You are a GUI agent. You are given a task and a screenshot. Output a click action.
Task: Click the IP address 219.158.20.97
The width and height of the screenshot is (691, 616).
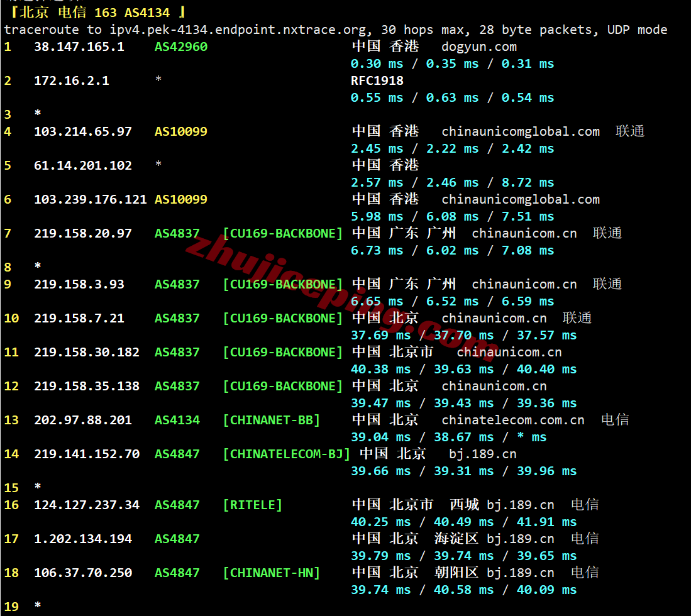[83, 233]
